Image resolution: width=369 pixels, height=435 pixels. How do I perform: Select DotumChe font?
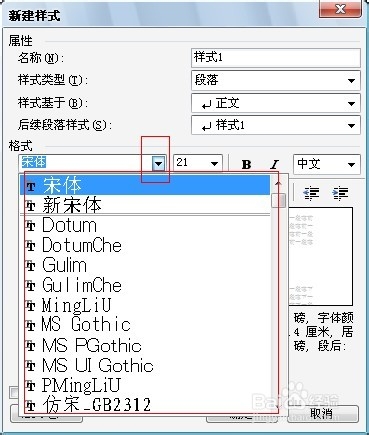click(145, 246)
